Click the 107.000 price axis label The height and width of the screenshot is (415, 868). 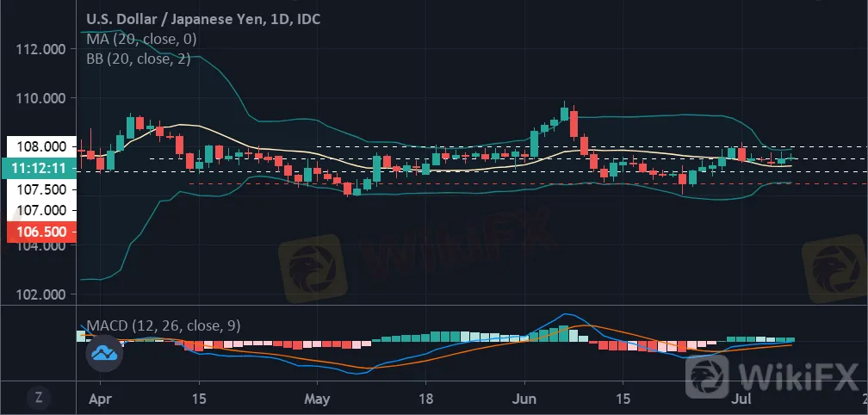pyautogui.click(x=41, y=210)
